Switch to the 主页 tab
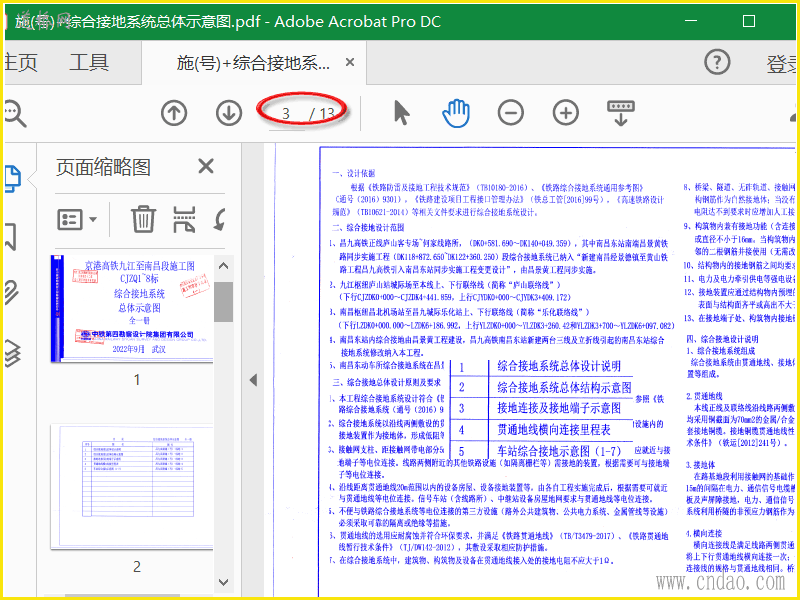This screenshot has width=800, height=600. pyautogui.click(x=20, y=62)
